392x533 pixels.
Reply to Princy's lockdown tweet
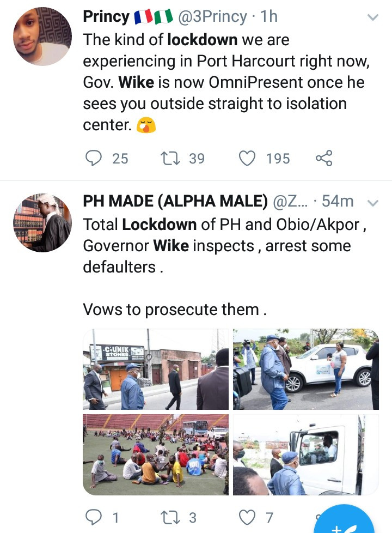click(x=94, y=159)
